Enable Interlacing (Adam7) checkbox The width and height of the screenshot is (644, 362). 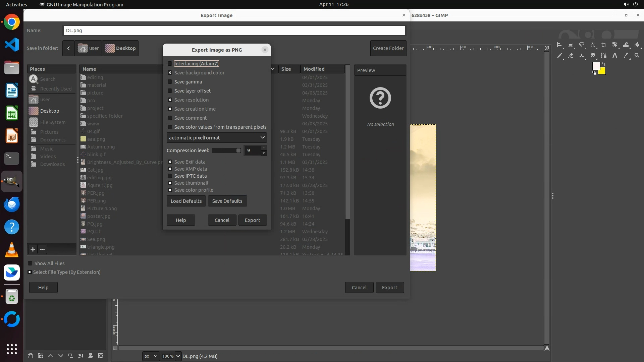point(170,64)
